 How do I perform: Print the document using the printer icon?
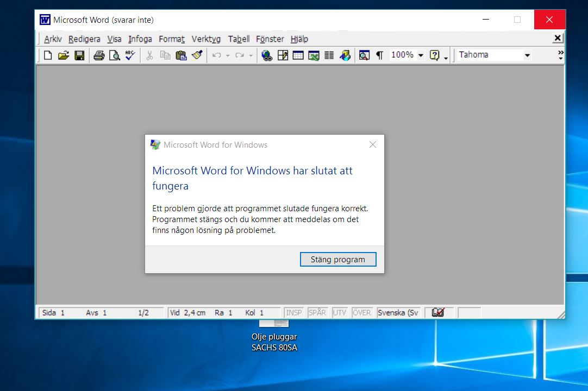(99, 55)
